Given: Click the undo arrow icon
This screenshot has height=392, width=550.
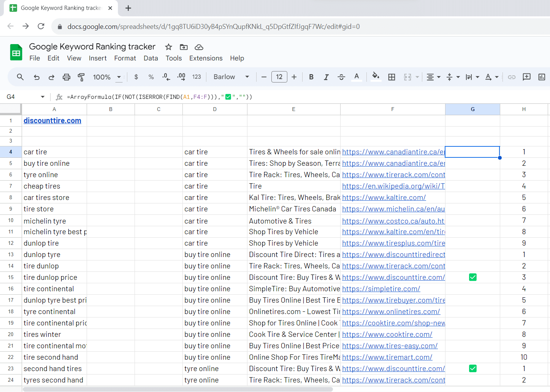Looking at the screenshot, I should click(x=36, y=77).
